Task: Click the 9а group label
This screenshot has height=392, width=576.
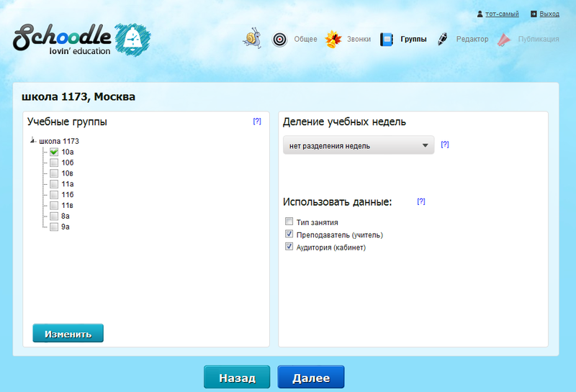Action: (x=66, y=227)
